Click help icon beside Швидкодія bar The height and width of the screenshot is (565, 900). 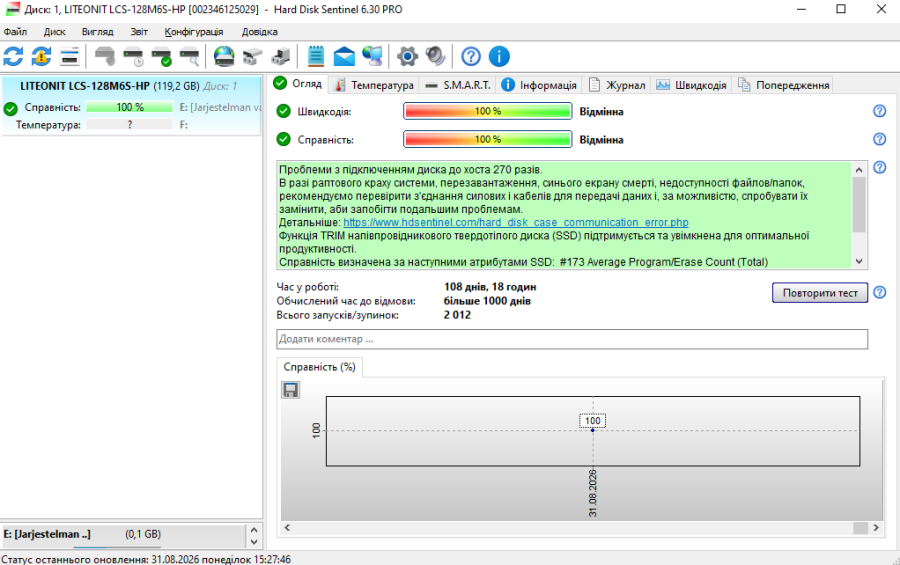pyautogui.click(x=879, y=111)
